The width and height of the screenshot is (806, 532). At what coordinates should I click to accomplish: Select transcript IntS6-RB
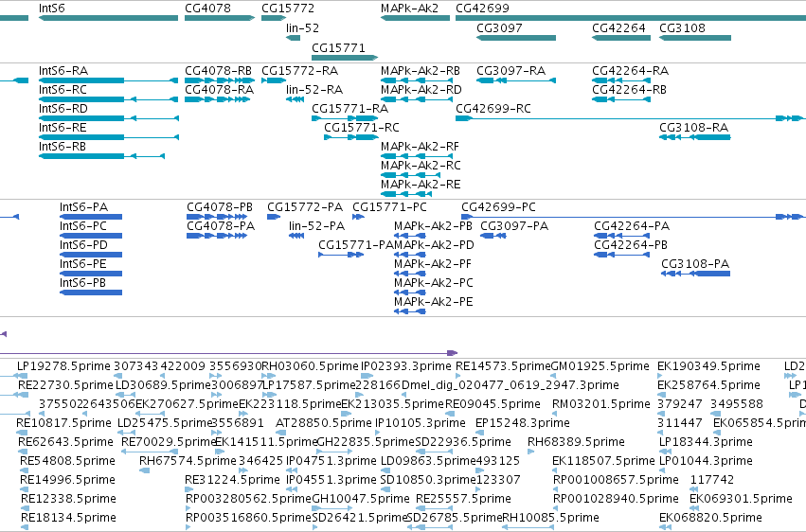(x=101, y=156)
